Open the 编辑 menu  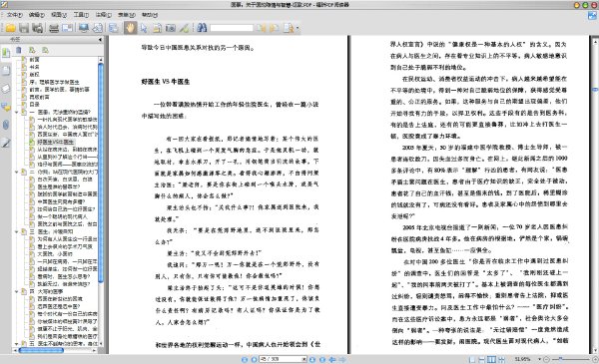pos(37,15)
